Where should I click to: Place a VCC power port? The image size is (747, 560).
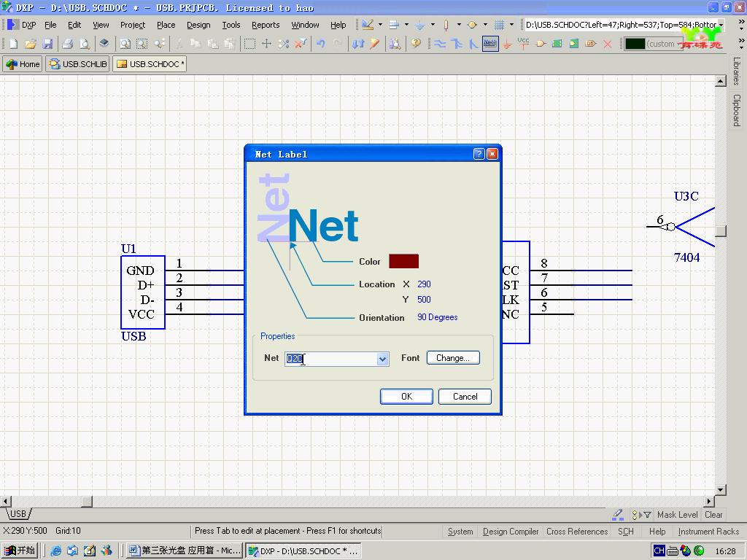point(524,44)
